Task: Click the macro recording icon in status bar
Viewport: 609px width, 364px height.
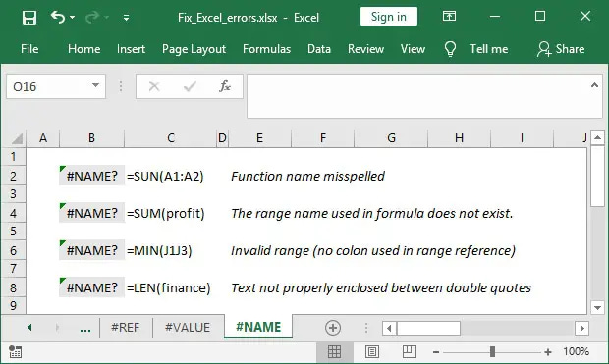Action: [x=15, y=352]
